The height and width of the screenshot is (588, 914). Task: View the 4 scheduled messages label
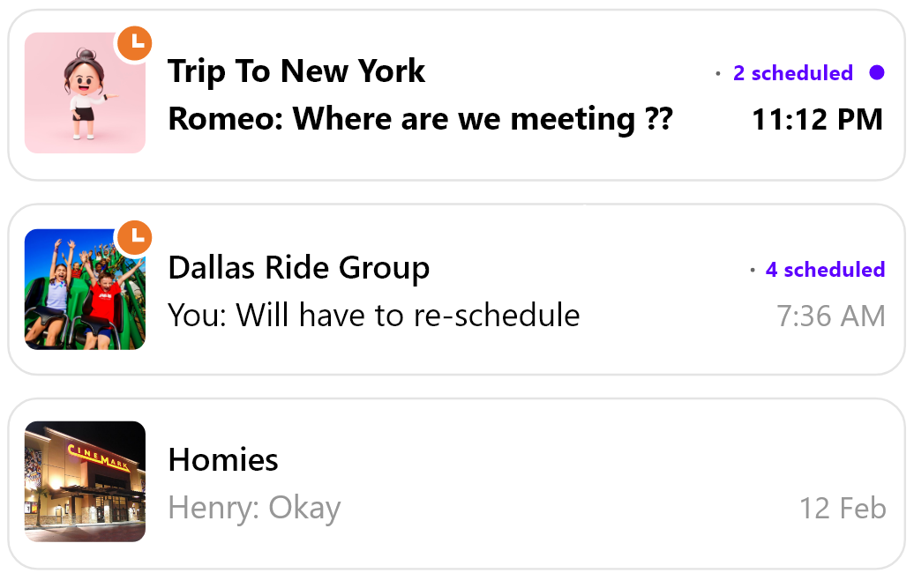click(826, 270)
